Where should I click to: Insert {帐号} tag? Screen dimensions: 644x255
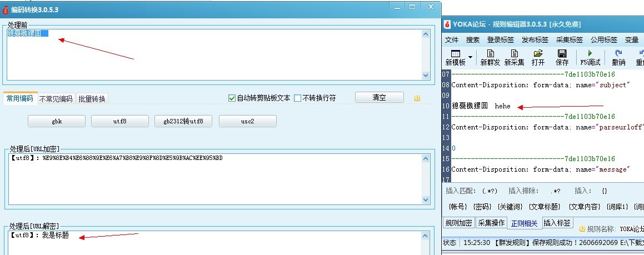coord(458,207)
